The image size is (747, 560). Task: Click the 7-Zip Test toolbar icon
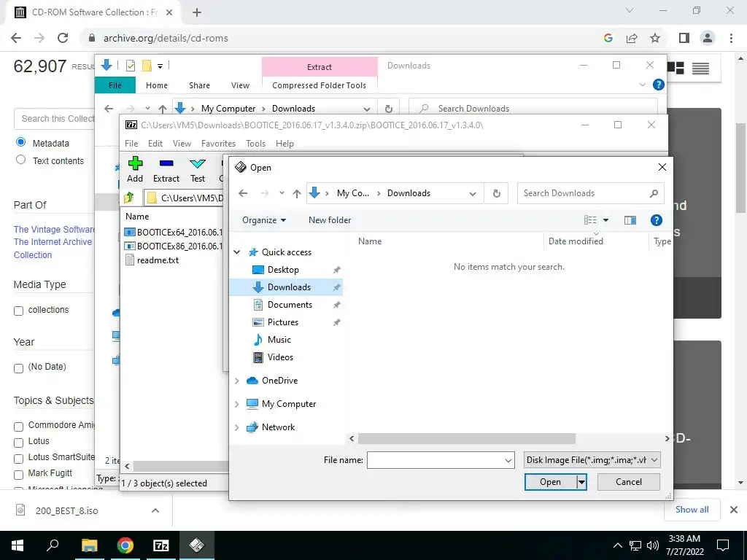[198, 164]
